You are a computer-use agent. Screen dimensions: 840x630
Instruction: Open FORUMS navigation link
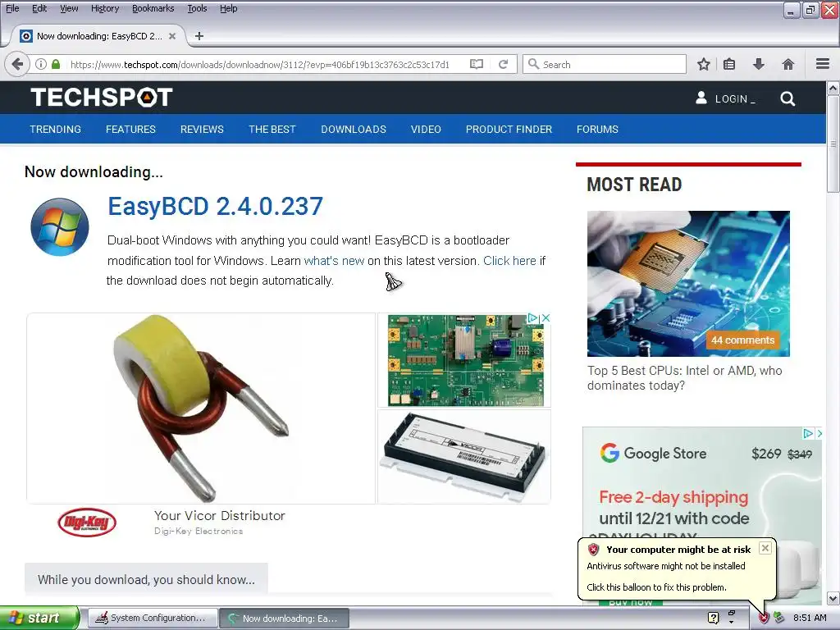click(x=597, y=129)
